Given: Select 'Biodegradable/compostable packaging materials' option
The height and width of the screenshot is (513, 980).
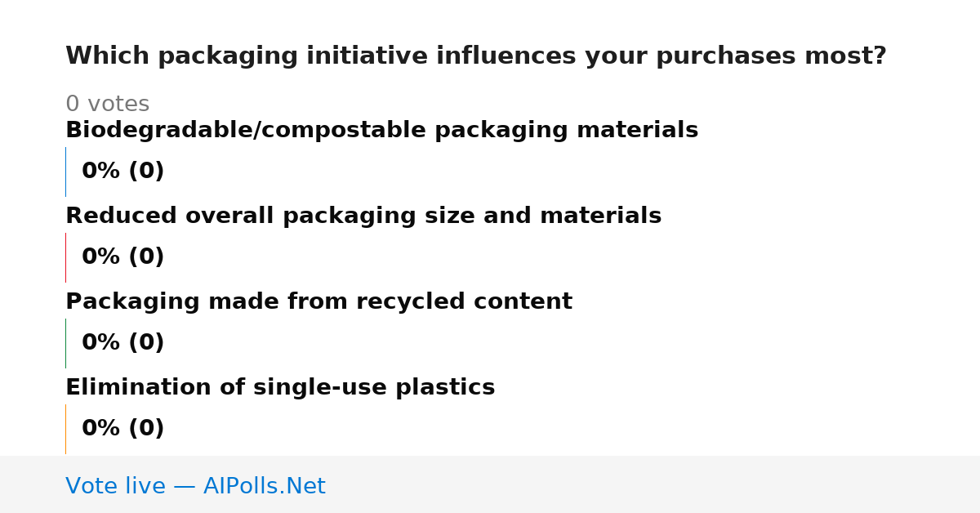Looking at the screenshot, I should coord(381,131).
